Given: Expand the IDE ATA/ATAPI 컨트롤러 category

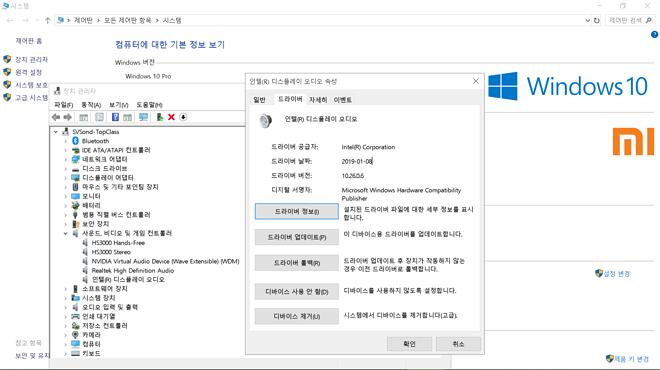Looking at the screenshot, I should coord(66,150).
